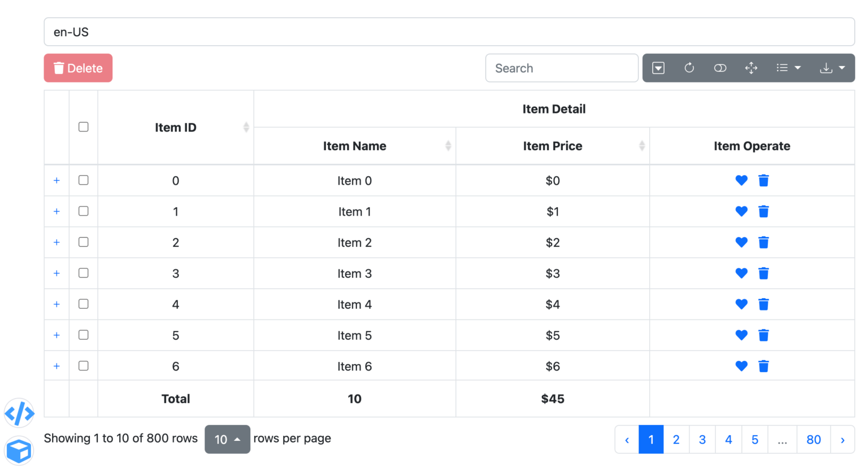868x468 pixels.
Task: Check the select-all checkbox in header
Action: point(84,127)
